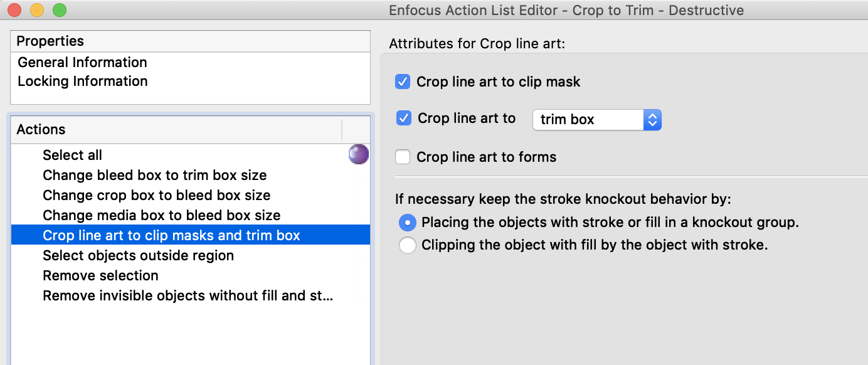Select Change media box to bleed box size

pos(161,215)
